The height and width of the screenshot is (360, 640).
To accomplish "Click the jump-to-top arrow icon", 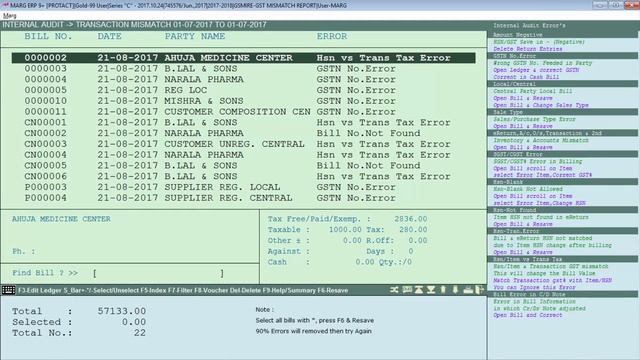I will pos(419,290).
